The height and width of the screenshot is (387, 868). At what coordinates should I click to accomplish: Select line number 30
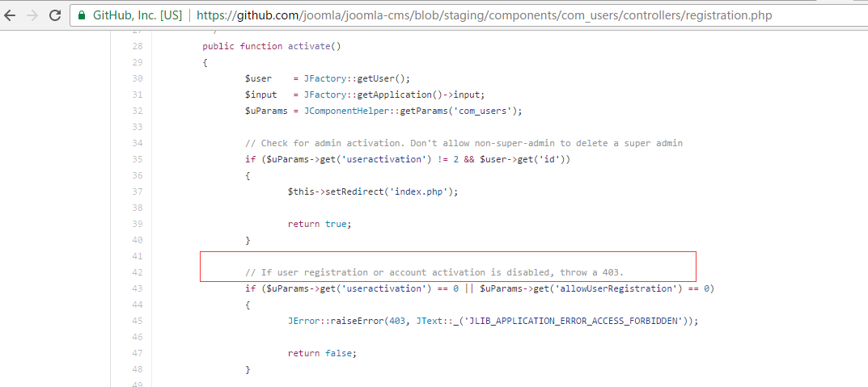(x=138, y=78)
